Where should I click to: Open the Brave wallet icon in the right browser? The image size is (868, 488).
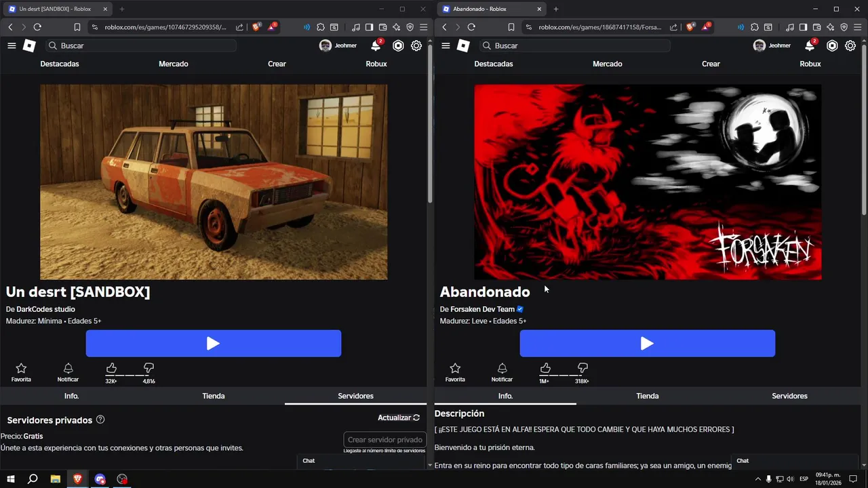point(816,27)
